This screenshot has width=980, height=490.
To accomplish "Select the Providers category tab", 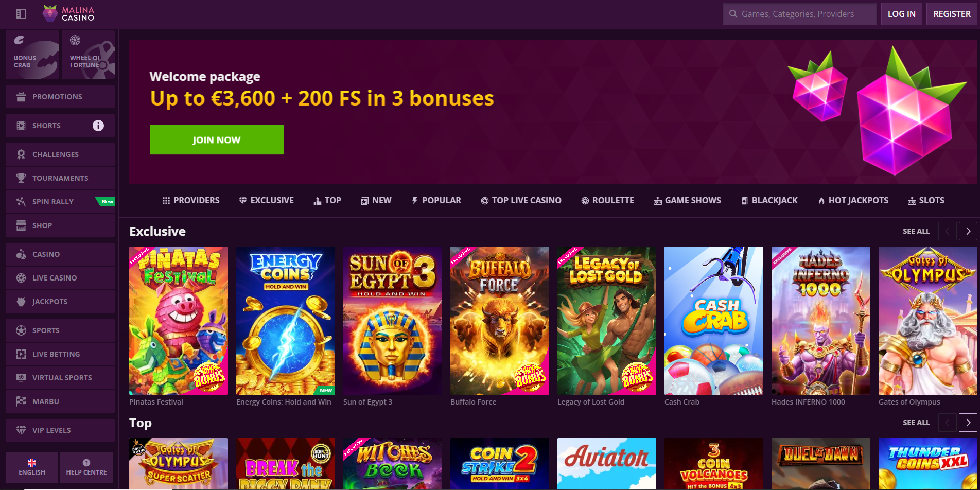I will coord(191,200).
